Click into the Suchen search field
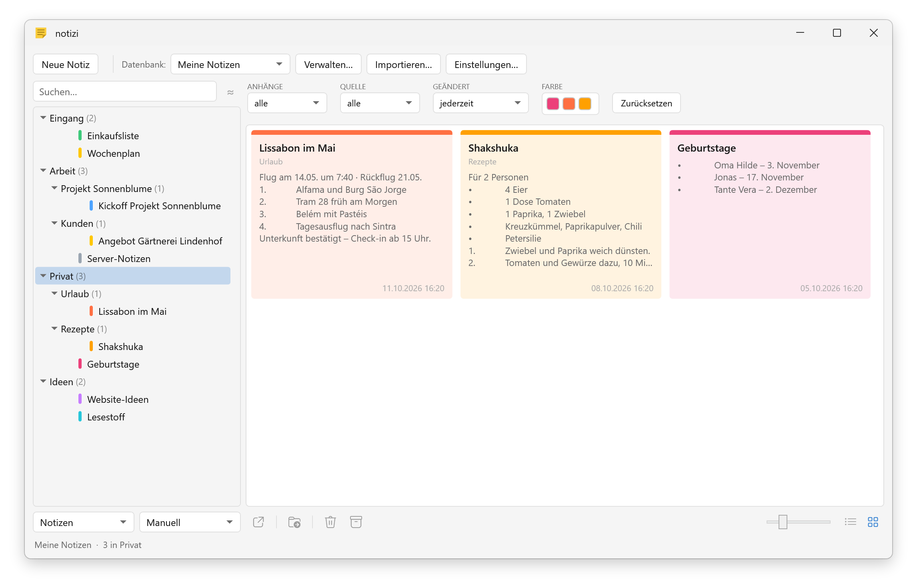The image size is (917, 588). [125, 92]
